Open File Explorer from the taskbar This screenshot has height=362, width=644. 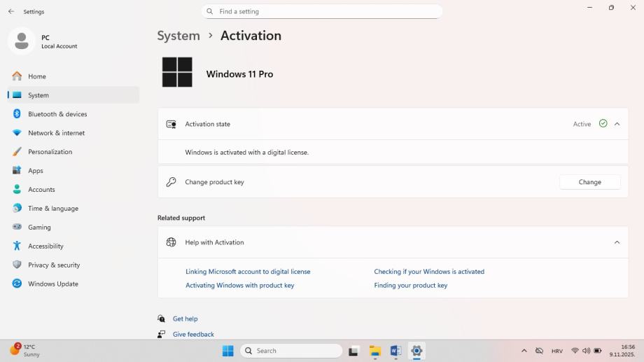[374, 351]
